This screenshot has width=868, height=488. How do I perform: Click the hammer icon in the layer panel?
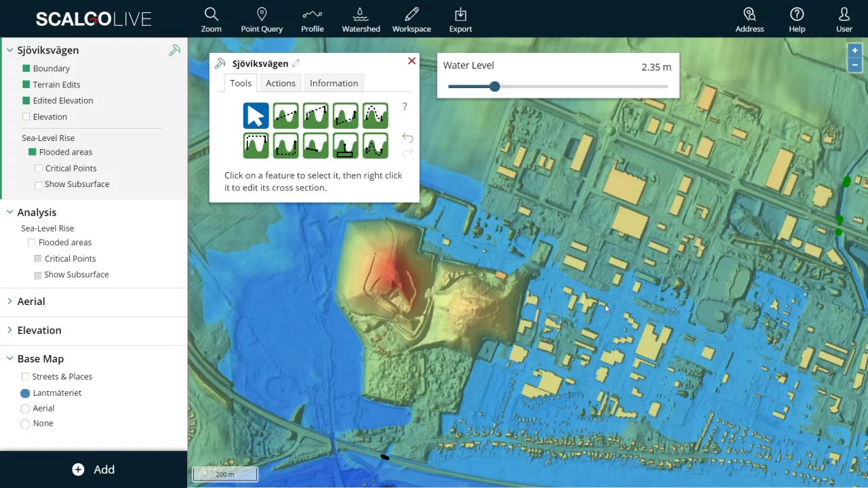pyautogui.click(x=175, y=50)
